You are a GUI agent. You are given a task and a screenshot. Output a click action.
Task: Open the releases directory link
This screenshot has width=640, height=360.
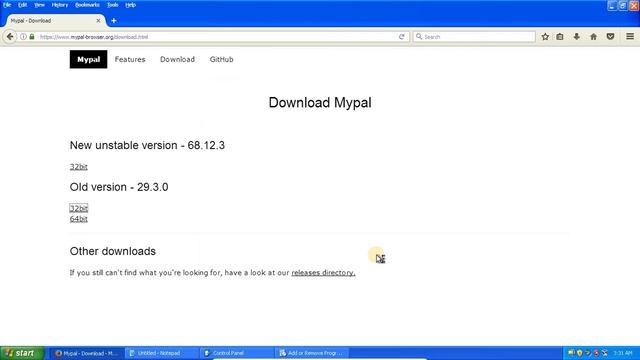coord(323,273)
